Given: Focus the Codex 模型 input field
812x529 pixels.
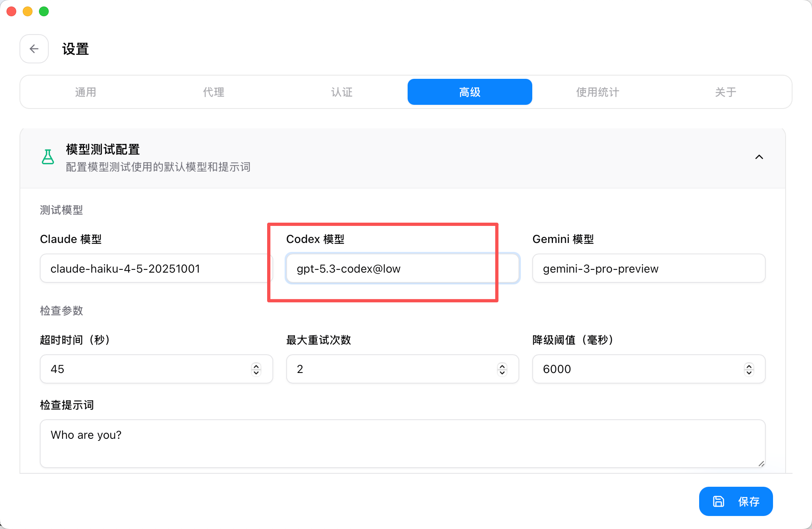Looking at the screenshot, I should (x=403, y=268).
